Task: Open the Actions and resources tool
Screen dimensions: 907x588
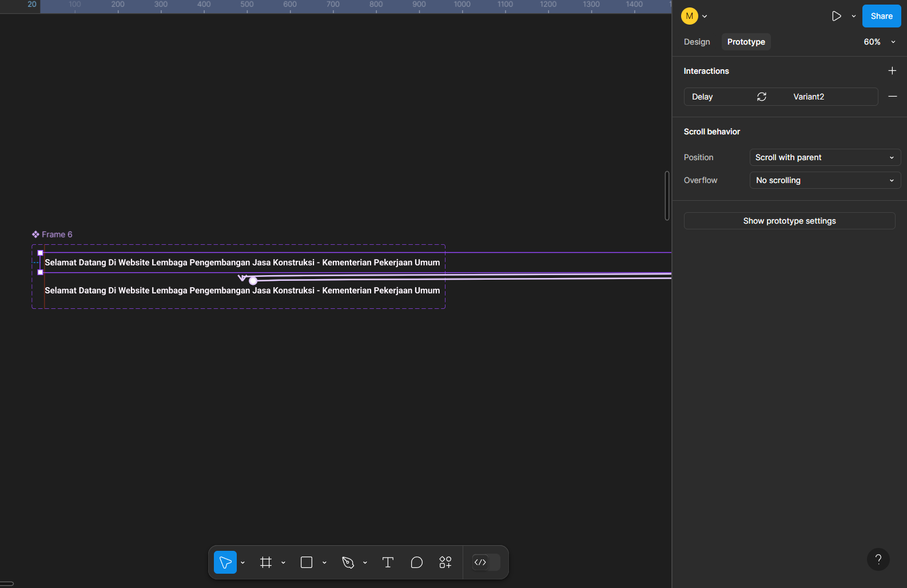Action: click(x=445, y=562)
